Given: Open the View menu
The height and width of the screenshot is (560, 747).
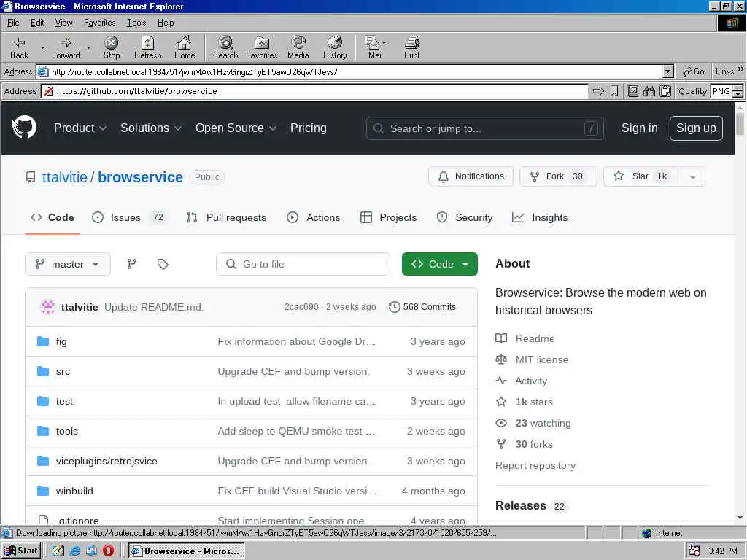Looking at the screenshot, I should click(x=63, y=23).
